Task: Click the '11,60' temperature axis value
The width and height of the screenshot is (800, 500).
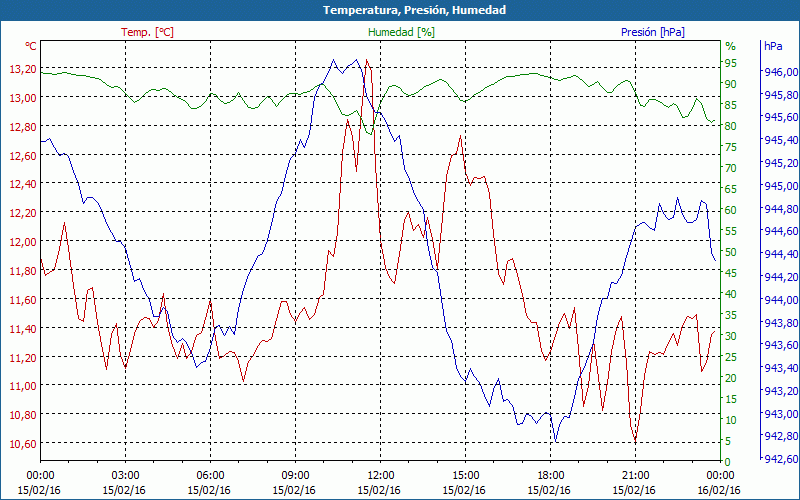Action: [23, 299]
